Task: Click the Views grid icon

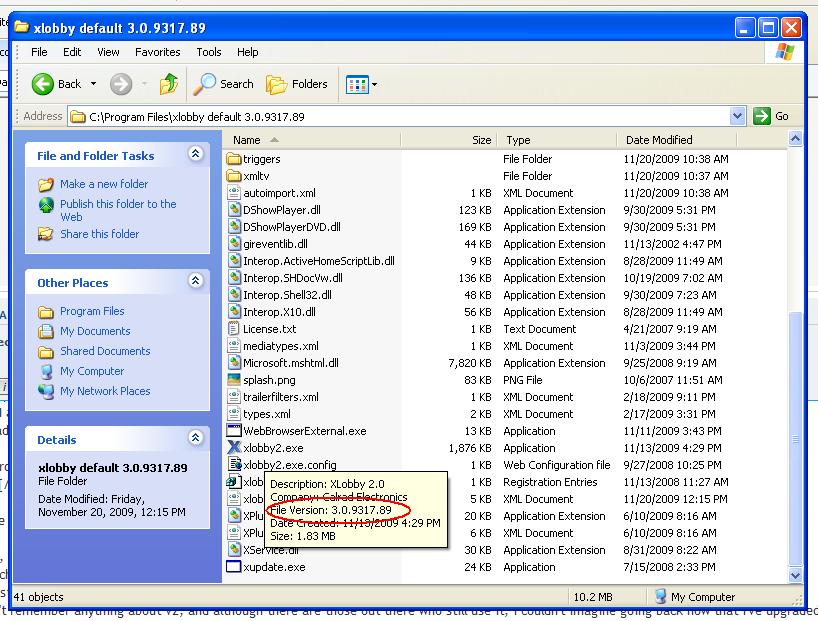Action: [357, 84]
